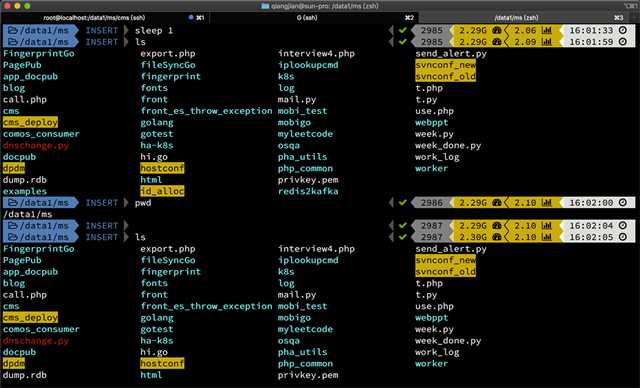Click the highlighted 'id_alloc' directory name
This screenshot has width=640, height=388.
pos(162,191)
